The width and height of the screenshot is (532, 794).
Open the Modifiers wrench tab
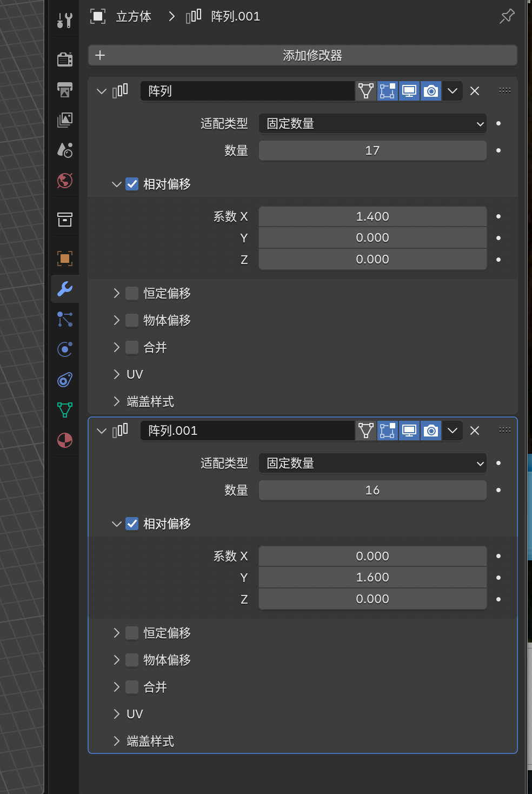coord(65,289)
